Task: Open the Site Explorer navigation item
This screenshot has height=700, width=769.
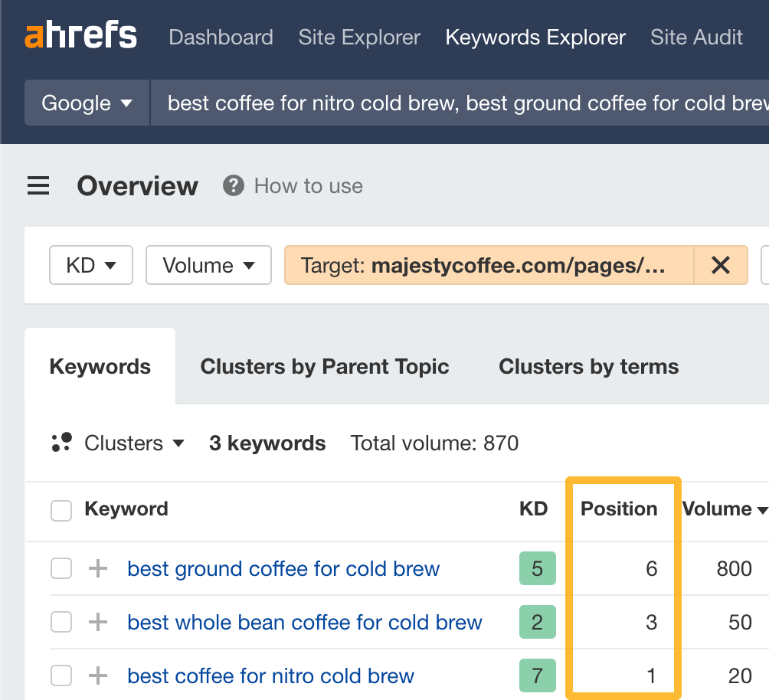Action: coord(359,37)
